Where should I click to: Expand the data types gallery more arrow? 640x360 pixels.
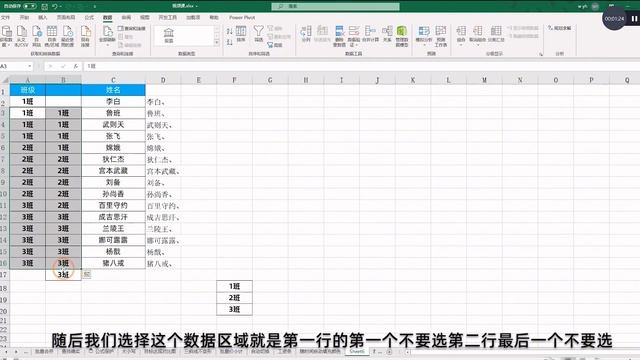(216, 43)
